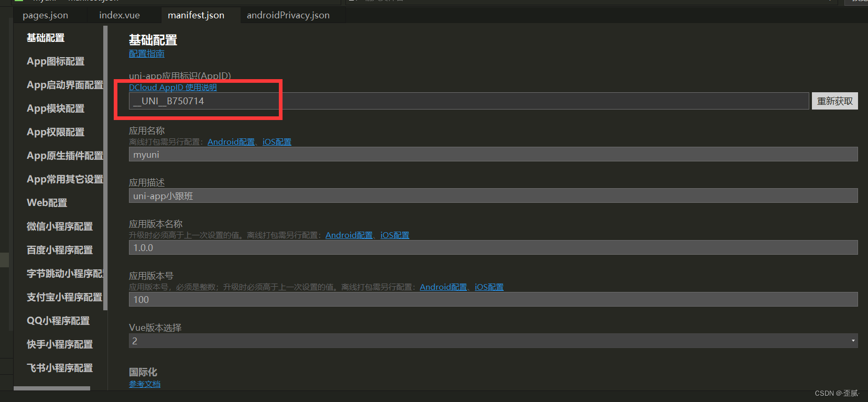Viewport: 868px width, 402px height.
Task: Open iOS配置 link under 应用名称
Action: click(277, 142)
